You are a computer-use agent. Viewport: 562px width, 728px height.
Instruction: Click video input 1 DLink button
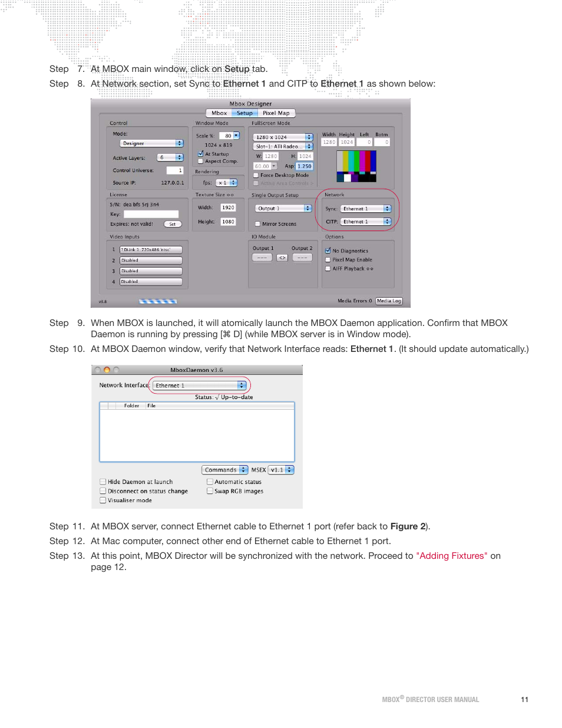[151, 249]
